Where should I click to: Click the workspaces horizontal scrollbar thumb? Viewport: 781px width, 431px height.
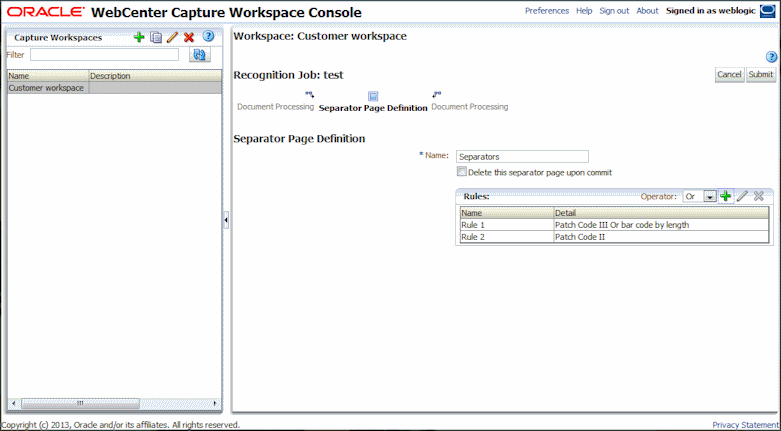pyautogui.click(x=81, y=403)
